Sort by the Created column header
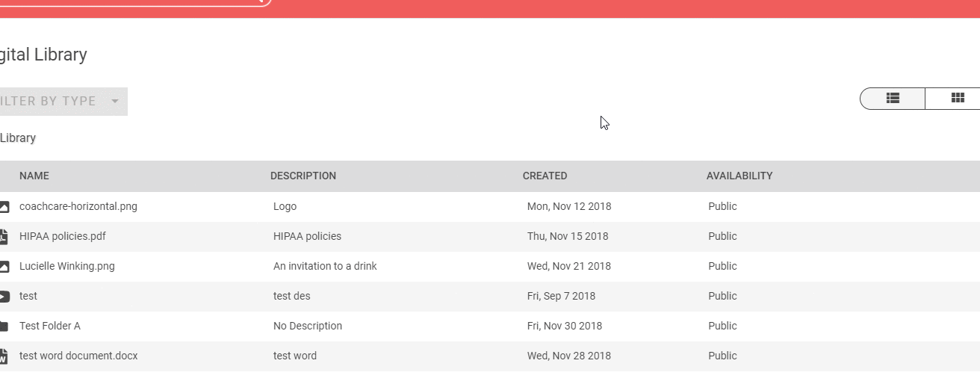This screenshot has height=390, width=980. [545, 176]
